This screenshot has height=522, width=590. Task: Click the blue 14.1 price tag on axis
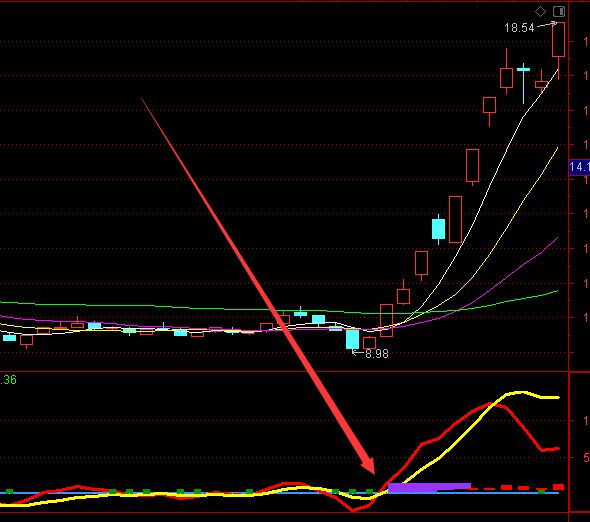(579, 167)
